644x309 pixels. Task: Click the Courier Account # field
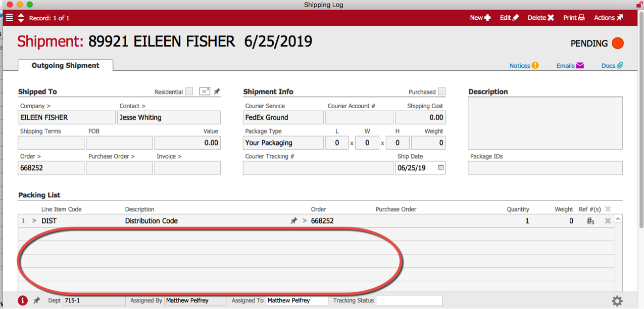tap(359, 117)
